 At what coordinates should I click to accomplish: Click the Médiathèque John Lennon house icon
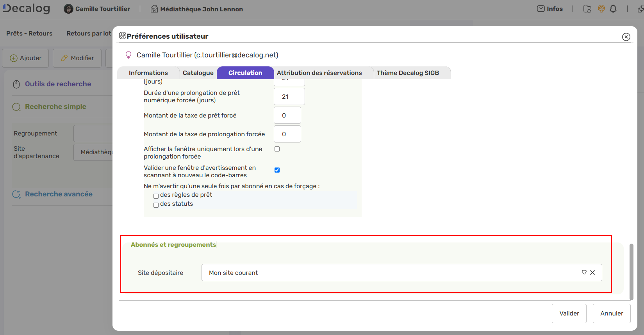(154, 9)
